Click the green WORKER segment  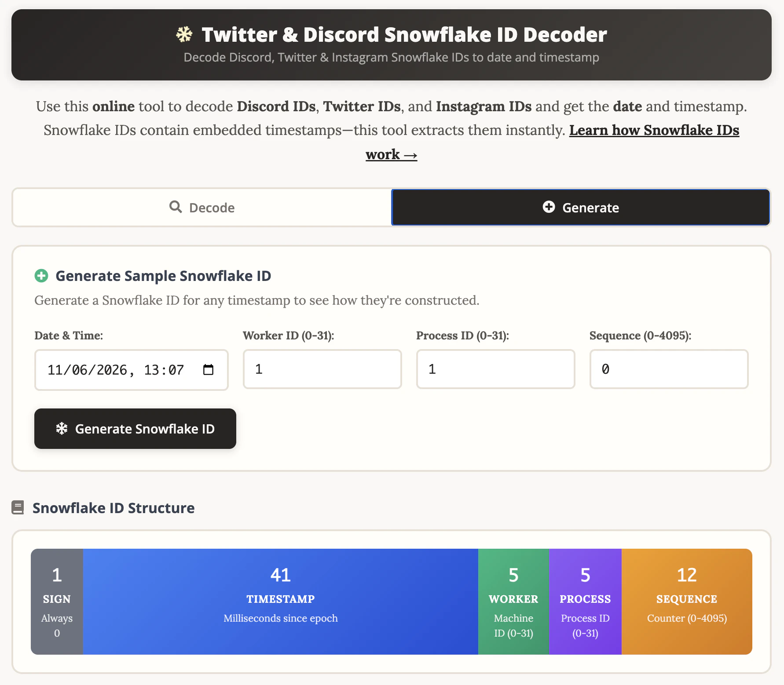(x=513, y=601)
